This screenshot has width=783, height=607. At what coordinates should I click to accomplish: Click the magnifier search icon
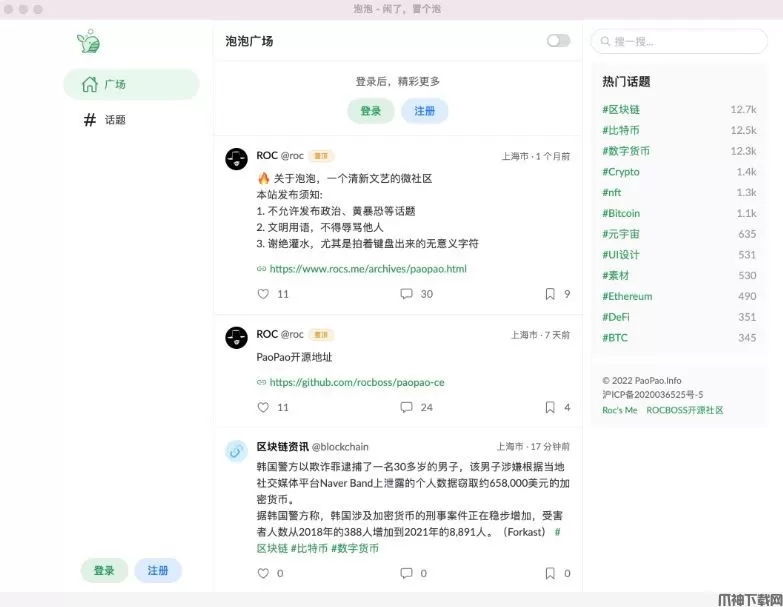click(605, 41)
